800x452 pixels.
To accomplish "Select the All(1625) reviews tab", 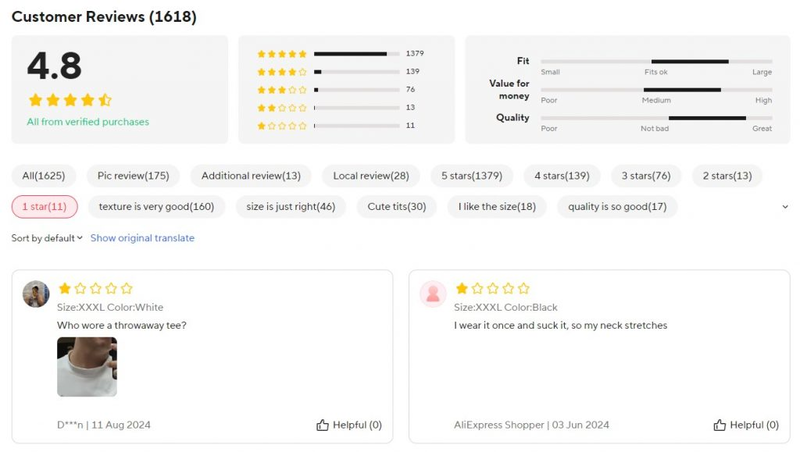I will click(x=44, y=176).
